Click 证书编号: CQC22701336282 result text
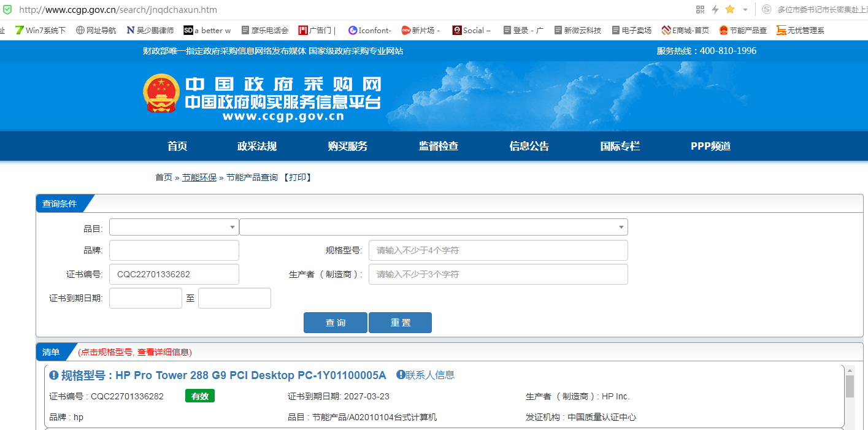868x430 pixels. click(x=106, y=396)
